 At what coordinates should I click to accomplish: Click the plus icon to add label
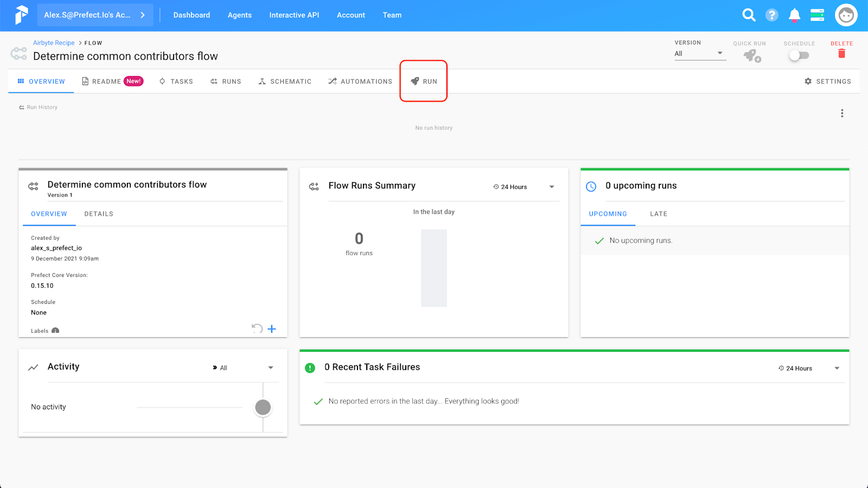tap(272, 329)
